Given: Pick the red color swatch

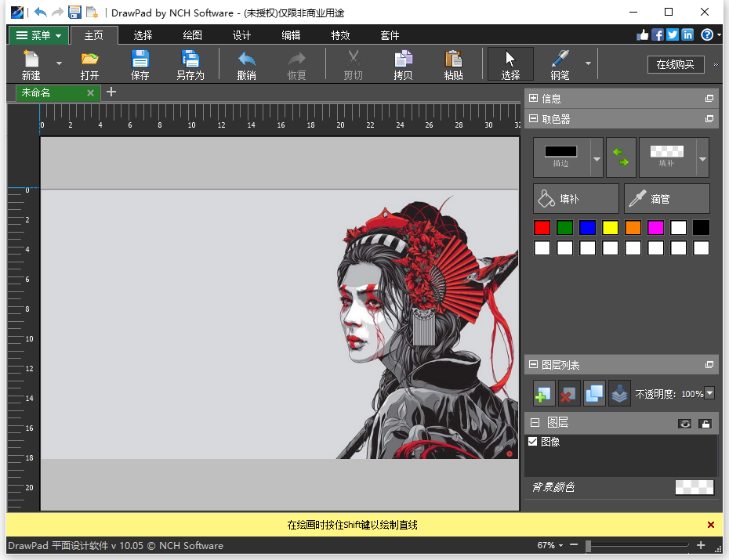Looking at the screenshot, I should tap(542, 228).
